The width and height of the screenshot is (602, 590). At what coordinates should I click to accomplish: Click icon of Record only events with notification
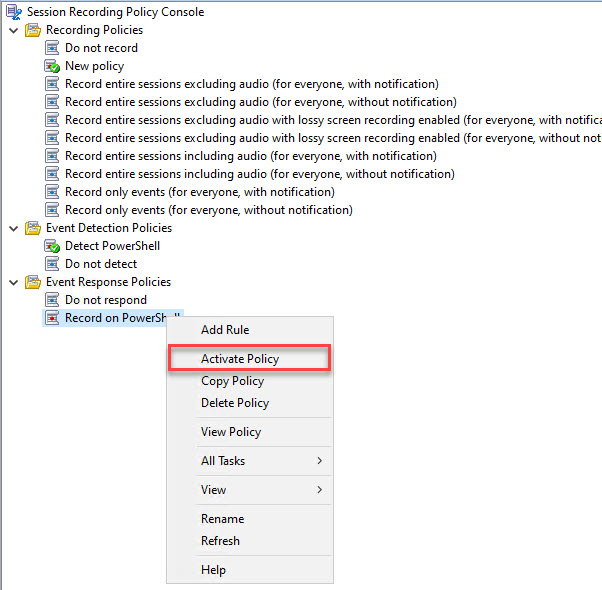coord(52,192)
